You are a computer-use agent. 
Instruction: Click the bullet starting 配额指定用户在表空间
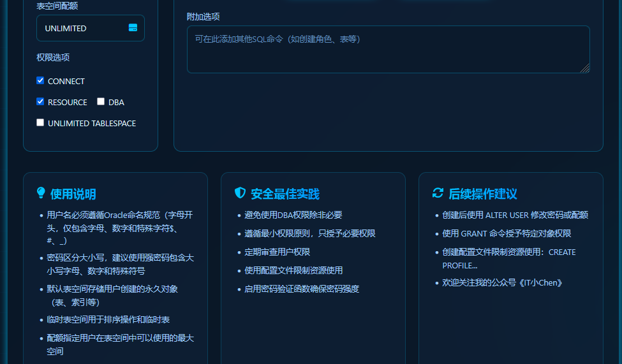(120, 345)
